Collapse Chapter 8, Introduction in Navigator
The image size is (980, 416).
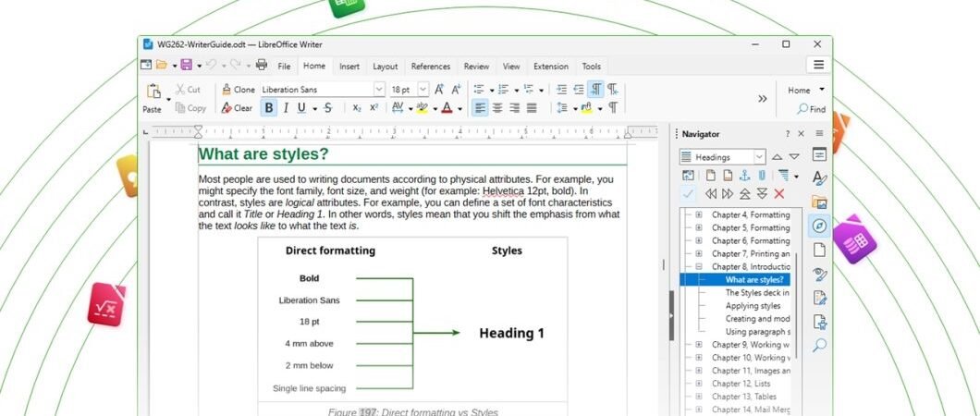coord(699,267)
